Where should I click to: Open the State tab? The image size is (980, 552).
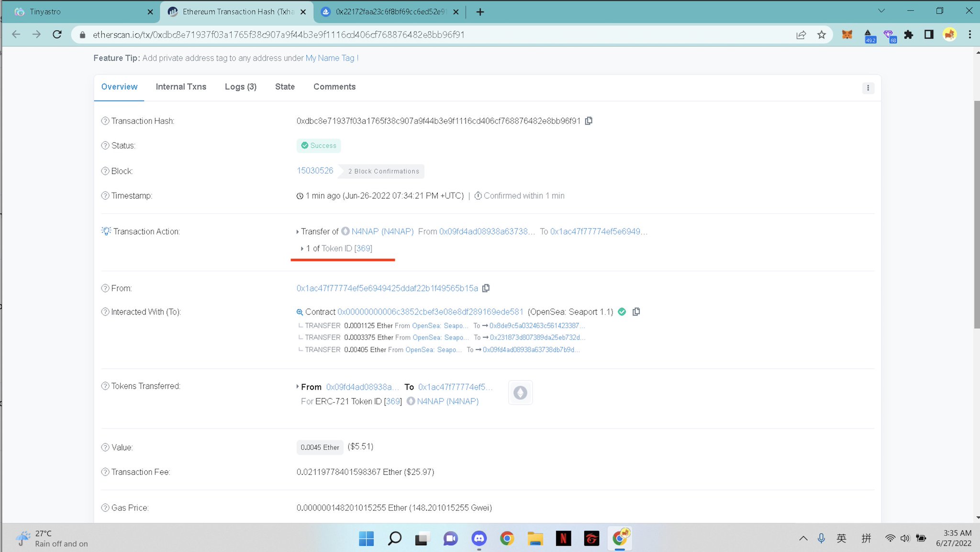click(x=285, y=87)
